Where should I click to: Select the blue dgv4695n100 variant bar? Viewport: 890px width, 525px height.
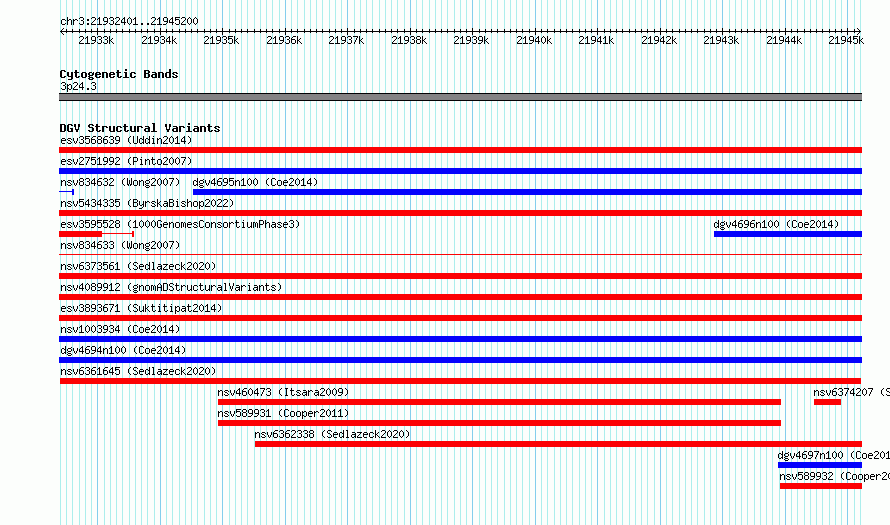pyautogui.click(x=527, y=192)
